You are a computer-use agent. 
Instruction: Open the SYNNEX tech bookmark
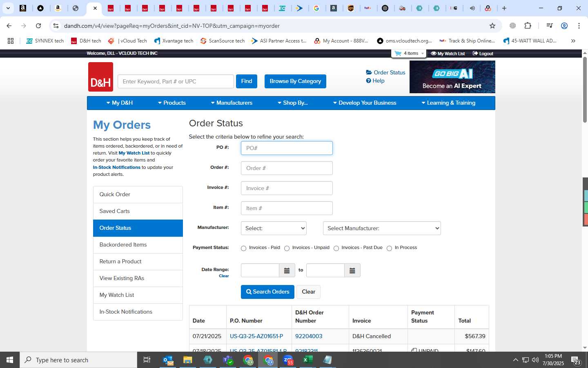click(x=45, y=41)
